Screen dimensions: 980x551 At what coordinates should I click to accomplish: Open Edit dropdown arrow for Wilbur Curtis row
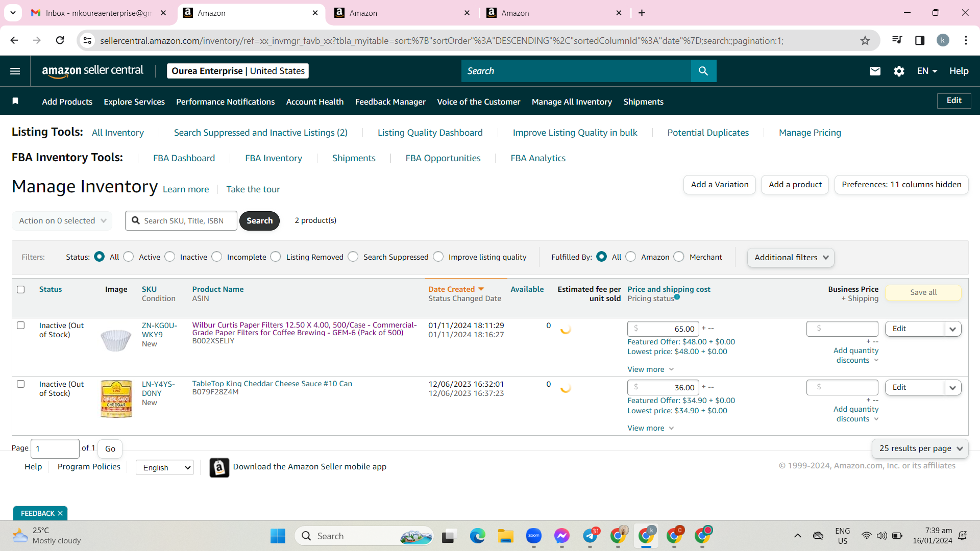pyautogui.click(x=952, y=329)
